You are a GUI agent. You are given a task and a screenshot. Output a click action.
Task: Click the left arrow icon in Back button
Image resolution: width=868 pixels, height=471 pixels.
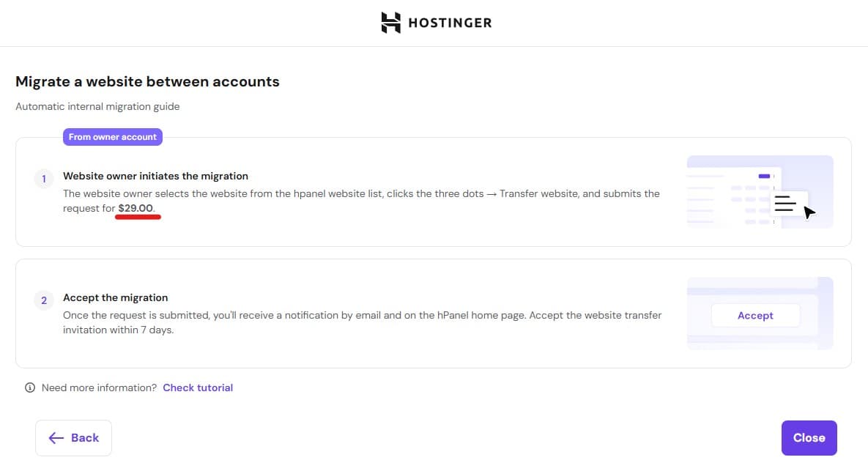click(56, 438)
